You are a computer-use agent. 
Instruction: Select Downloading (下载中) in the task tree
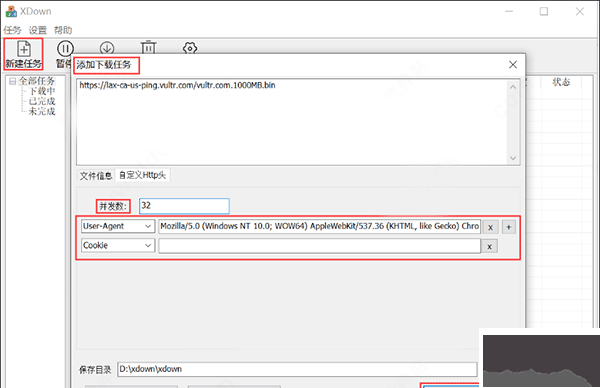42,91
